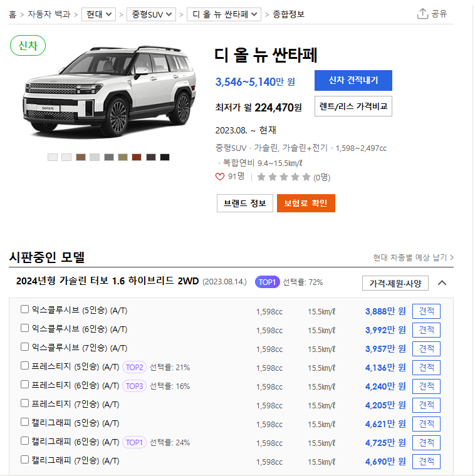Click 견적 for 익스클루시브 7인승
475x476 pixels.
426,349
